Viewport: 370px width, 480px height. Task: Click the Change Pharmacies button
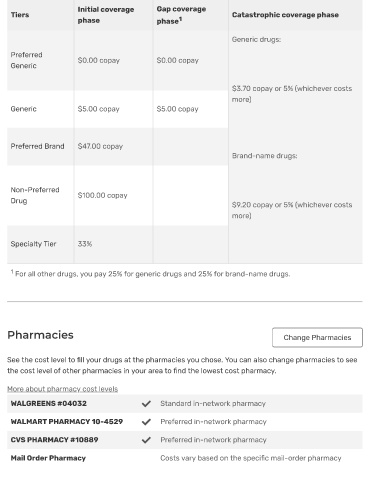tap(317, 337)
